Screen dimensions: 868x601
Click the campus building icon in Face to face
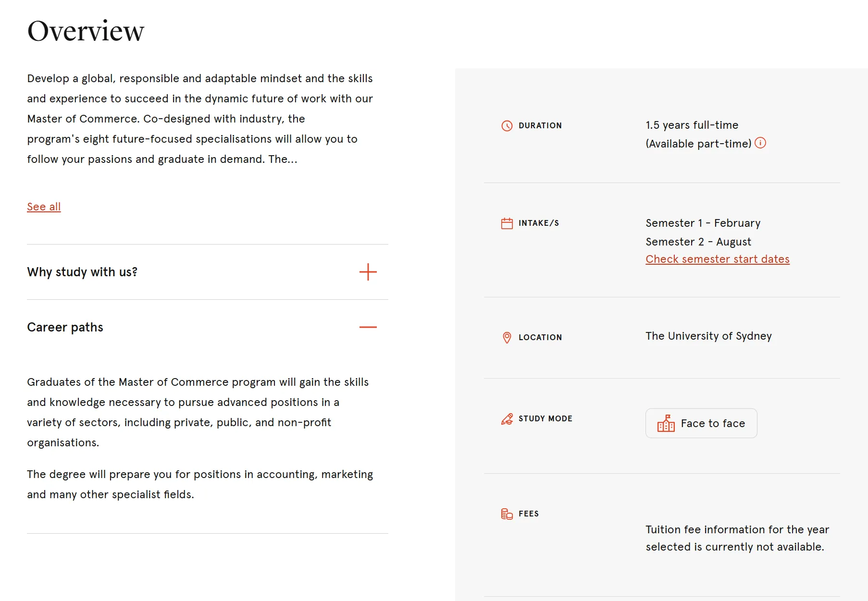coord(666,423)
